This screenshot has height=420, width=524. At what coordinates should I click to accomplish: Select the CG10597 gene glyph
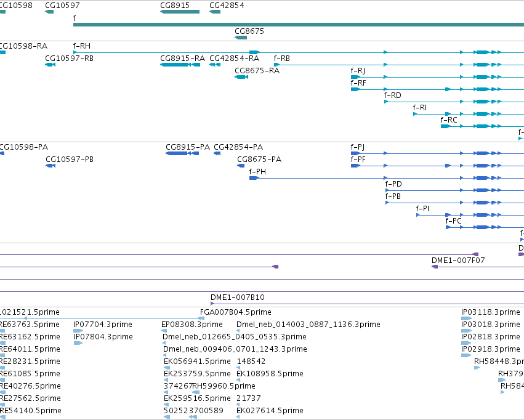coord(49,12)
